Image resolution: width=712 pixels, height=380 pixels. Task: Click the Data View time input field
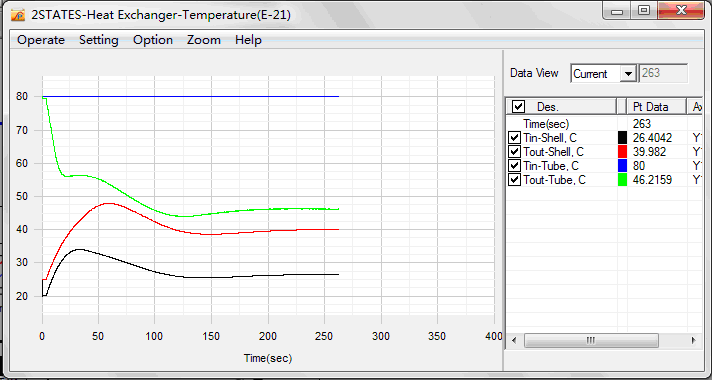pyautogui.click(x=663, y=74)
